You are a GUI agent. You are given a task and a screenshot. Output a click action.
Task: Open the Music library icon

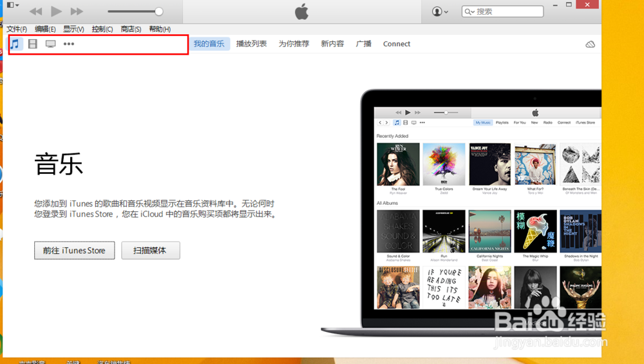pos(15,44)
